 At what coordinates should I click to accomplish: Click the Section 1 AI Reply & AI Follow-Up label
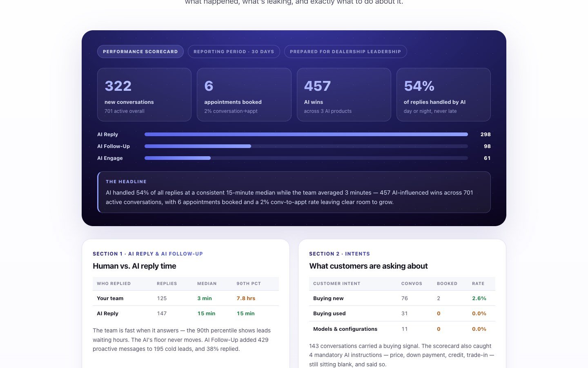[x=148, y=254]
